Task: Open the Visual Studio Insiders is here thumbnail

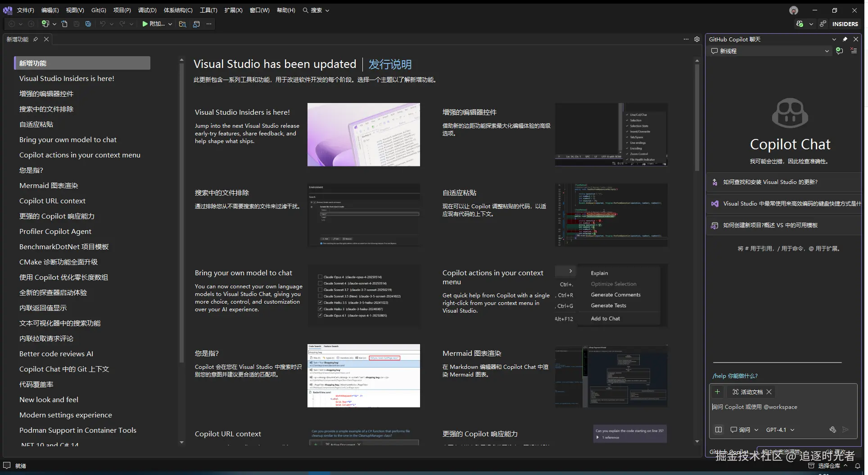Action: click(x=364, y=134)
